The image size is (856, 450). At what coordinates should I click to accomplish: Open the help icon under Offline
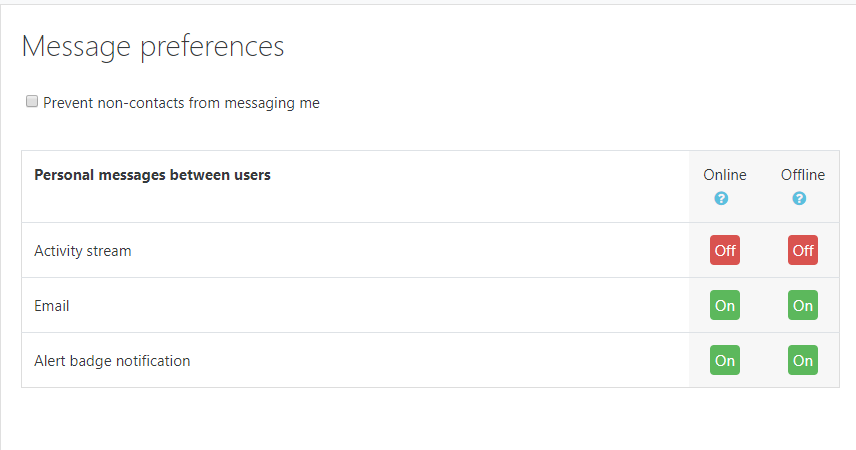(799, 198)
